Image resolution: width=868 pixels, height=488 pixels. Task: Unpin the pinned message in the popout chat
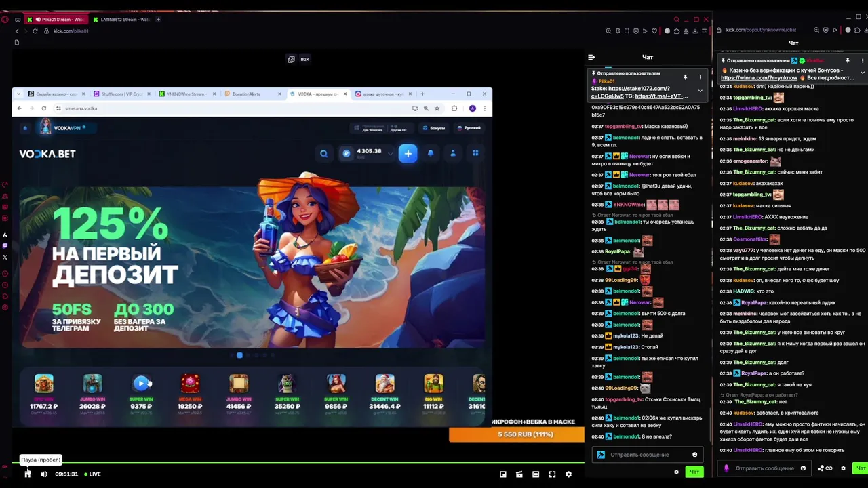[847, 60]
